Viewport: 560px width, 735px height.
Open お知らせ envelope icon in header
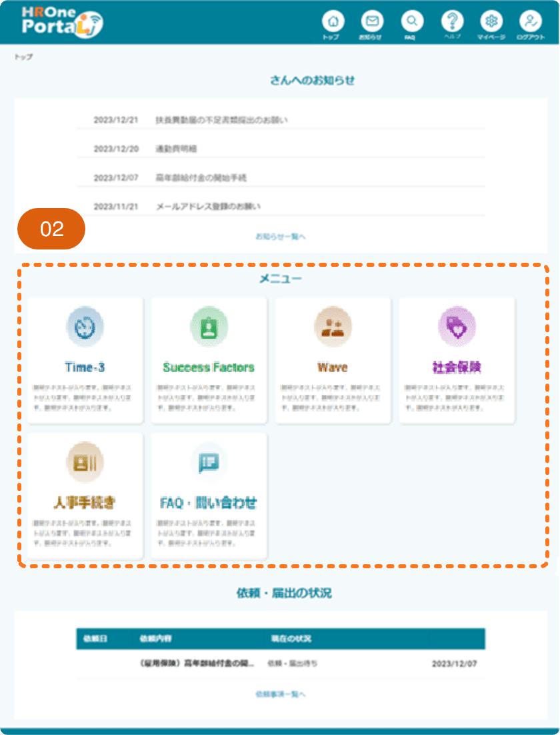(372, 21)
